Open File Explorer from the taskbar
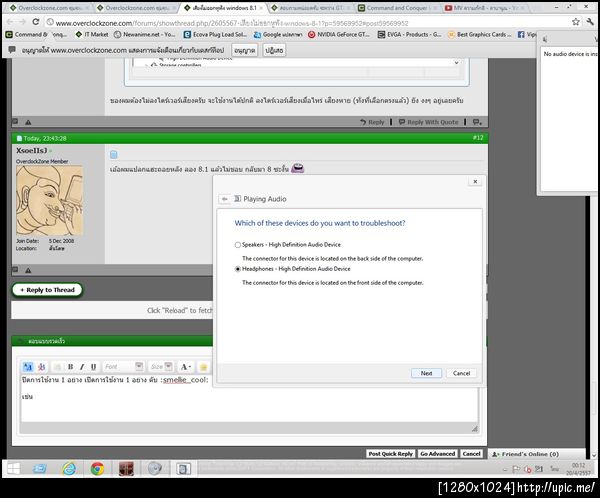Viewport: 600px width, 498px height. tap(40, 469)
